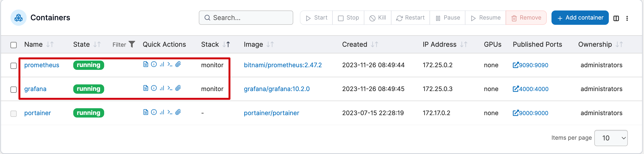This screenshot has height=154, width=644.
Task: Open inspect icon for grafana container
Action: pyautogui.click(x=154, y=88)
